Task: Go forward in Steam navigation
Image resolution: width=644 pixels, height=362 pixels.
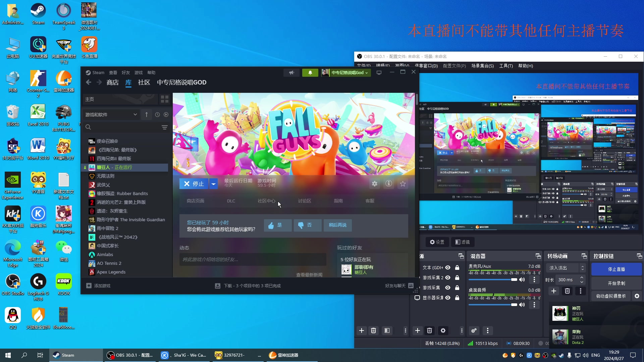Action: [x=99, y=82]
